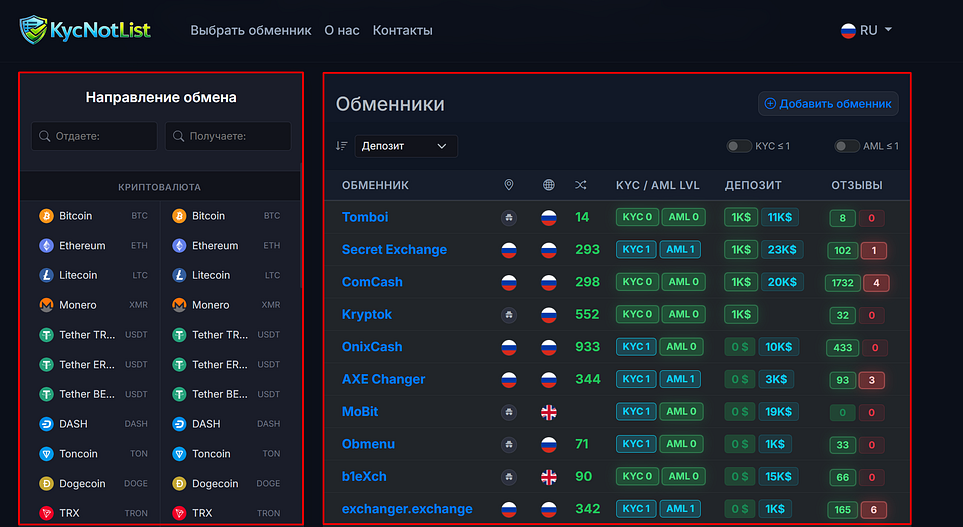Viewport: 963px width, 527px height.
Task: Open the Tomboi exchanger link
Action: (x=365, y=217)
